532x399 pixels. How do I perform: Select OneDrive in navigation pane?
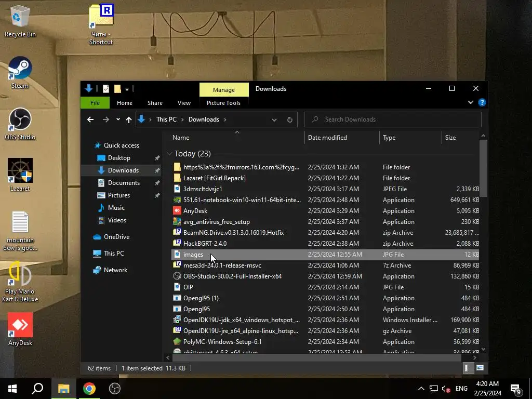[x=116, y=237]
